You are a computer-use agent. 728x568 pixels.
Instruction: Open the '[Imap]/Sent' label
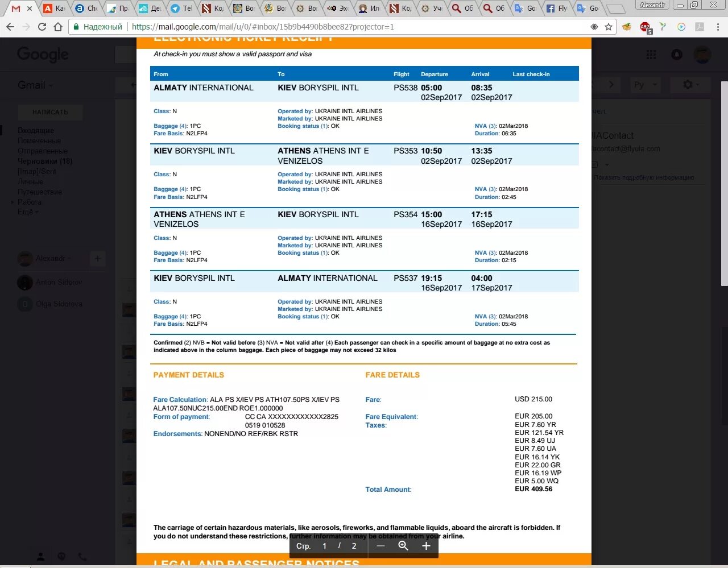[37, 172]
